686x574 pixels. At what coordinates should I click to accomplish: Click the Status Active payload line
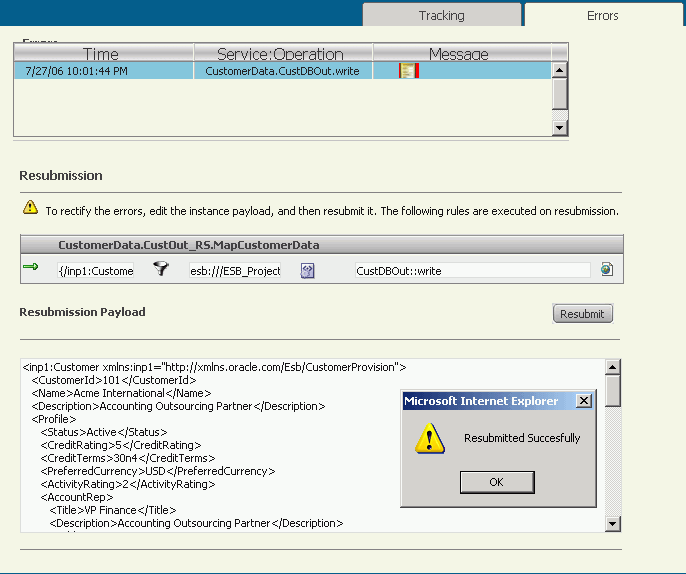click(104, 432)
